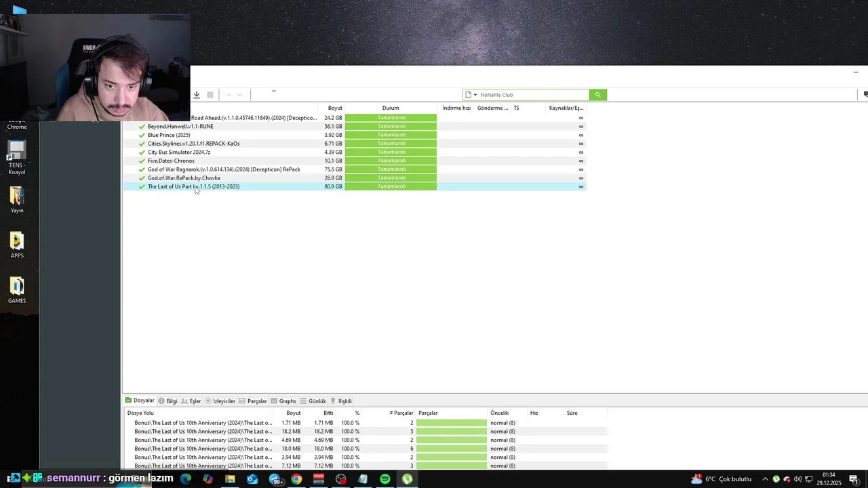
Task: Click the green uTorrent taskbar icon
Action: (x=407, y=479)
